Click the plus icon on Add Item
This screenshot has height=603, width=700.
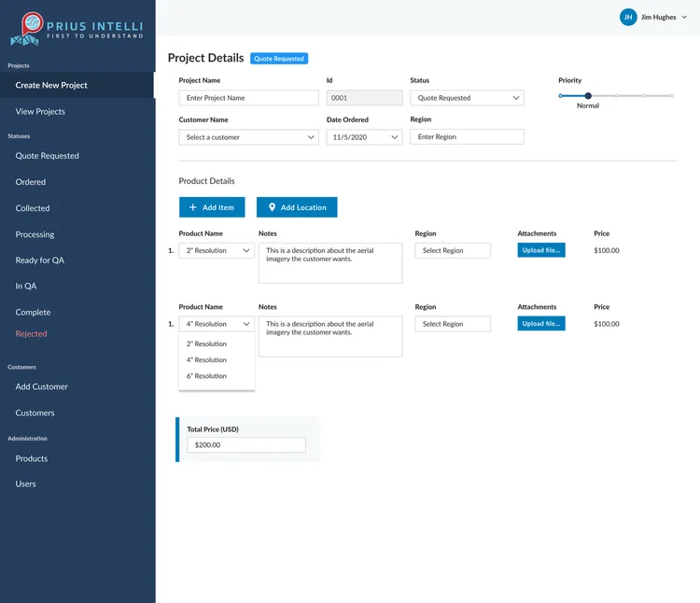(x=193, y=207)
